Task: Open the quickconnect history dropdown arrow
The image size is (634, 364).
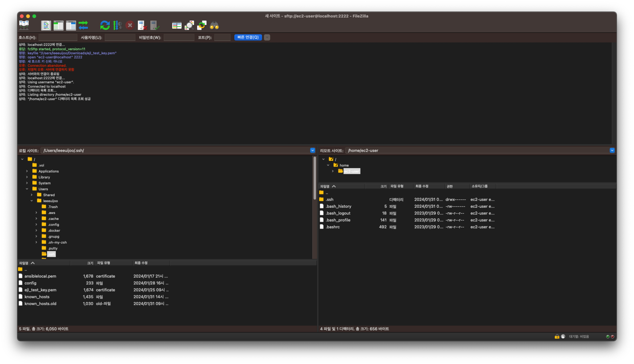Action: (267, 37)
